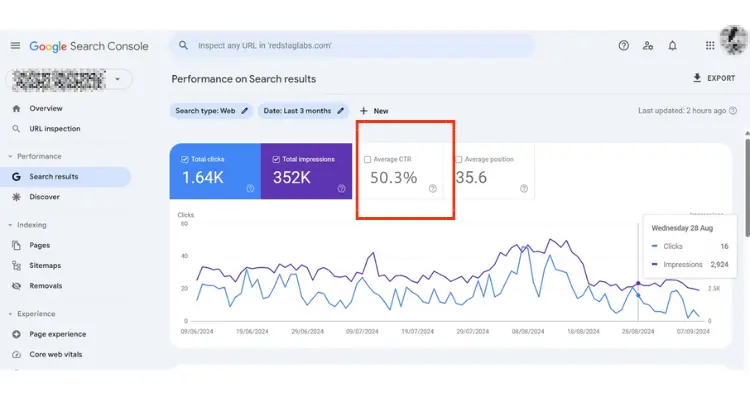
Task: Click the vertical page scrollbar
Action: click(747, 187)
